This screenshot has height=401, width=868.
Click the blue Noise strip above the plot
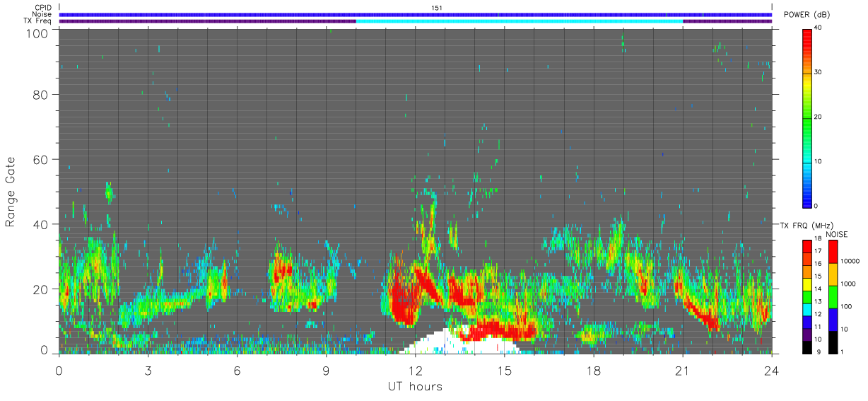[x=416, y=14]
